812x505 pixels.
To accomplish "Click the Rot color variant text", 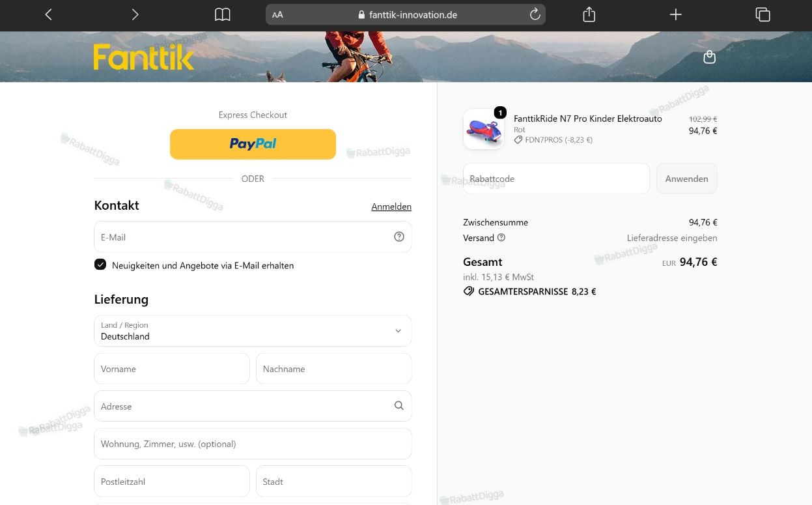I will (520, 130).
